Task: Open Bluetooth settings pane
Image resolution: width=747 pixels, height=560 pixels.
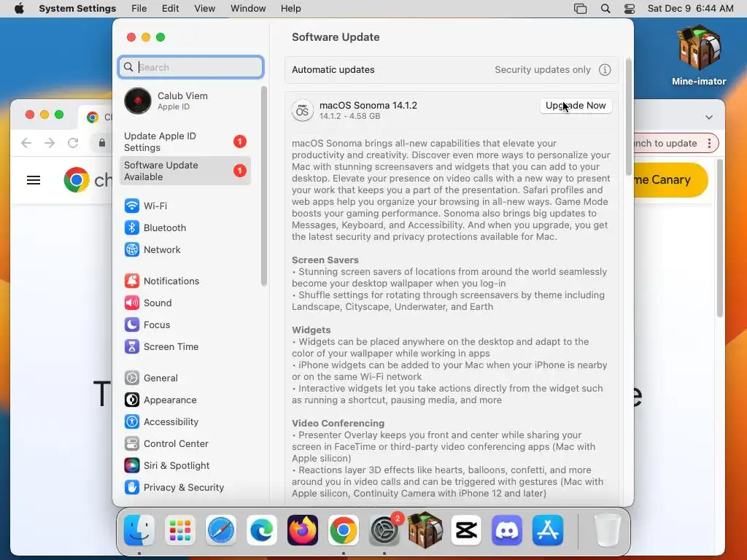Action: 186,227
